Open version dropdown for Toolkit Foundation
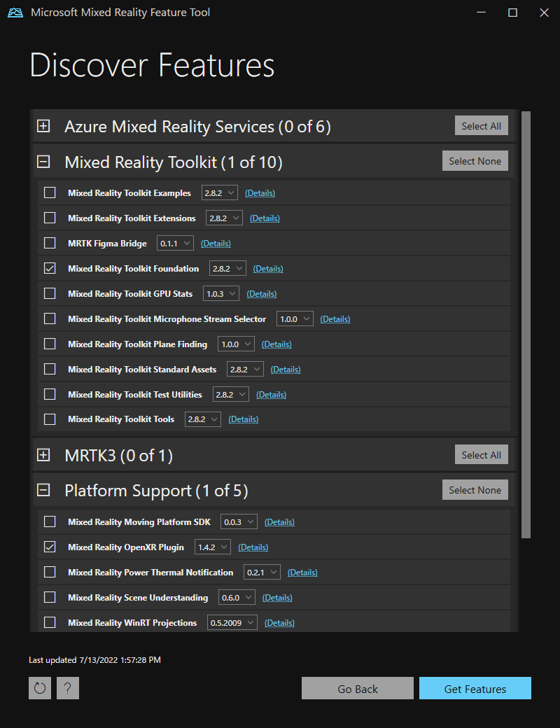Image resolution: width=560 pixels, height=728 pixels. point(227,269)
